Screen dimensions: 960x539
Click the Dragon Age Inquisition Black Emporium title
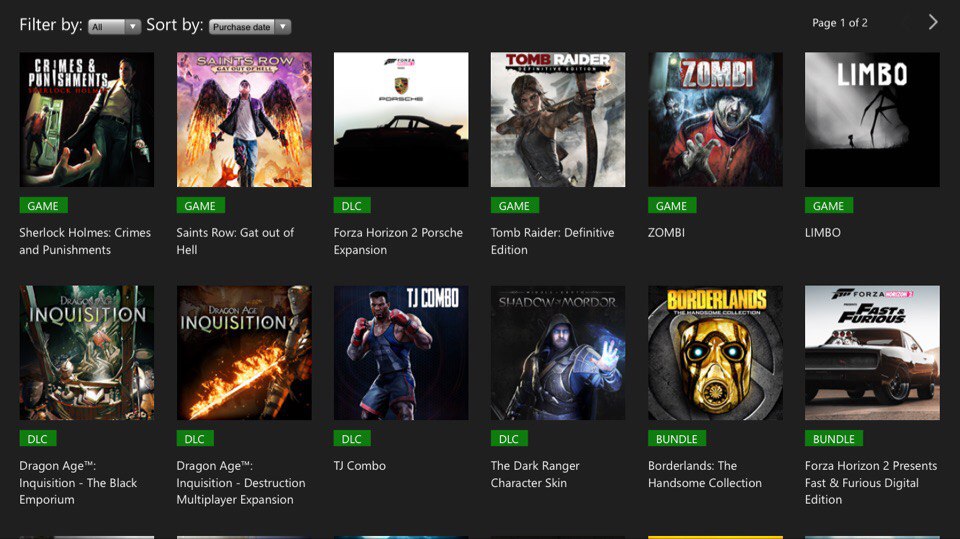[x=78, y=483]
